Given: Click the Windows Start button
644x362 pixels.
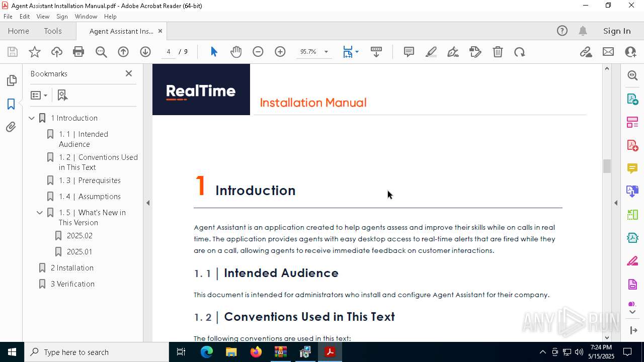Looking at the screenshot, I should click(x=12, y=352).
